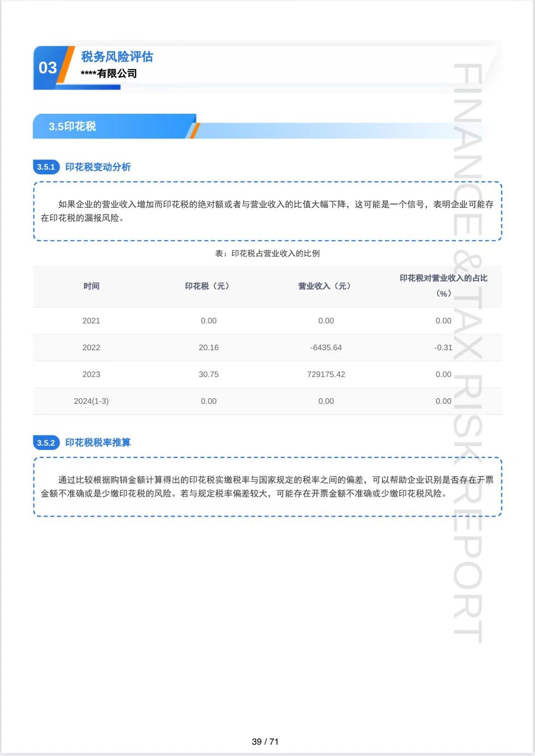Viewport: 535px width, 756px height.
Task: Click the -6435.64 revenue value
Action: tap(326, 347)
